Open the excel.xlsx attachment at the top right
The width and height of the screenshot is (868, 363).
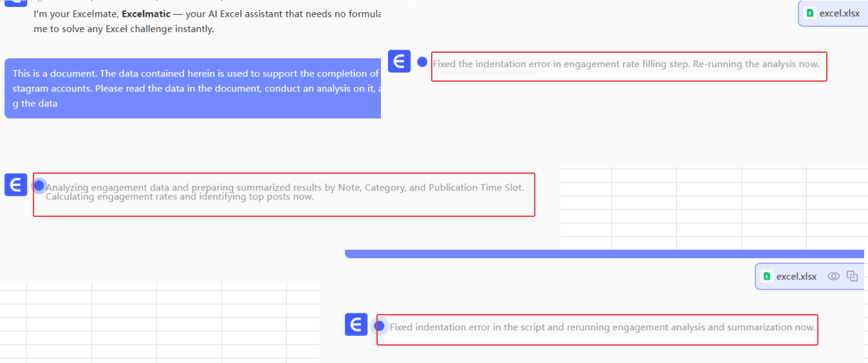pos(838,13)
